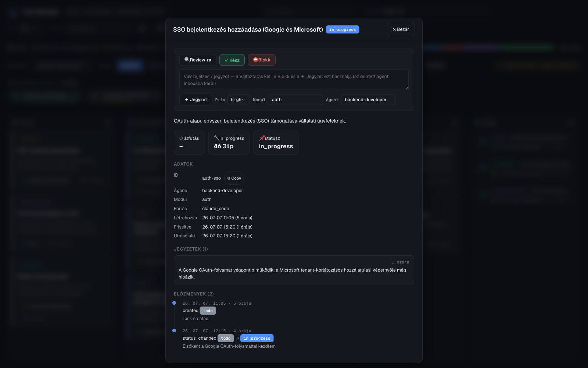
Task: Click the first history timeline dot
Action: [x=174, y=303]
